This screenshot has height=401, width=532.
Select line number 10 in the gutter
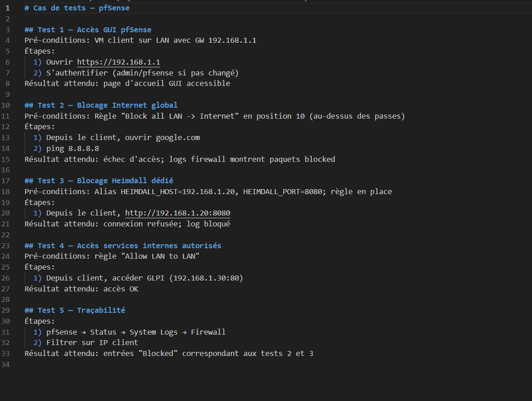(7, 105)
